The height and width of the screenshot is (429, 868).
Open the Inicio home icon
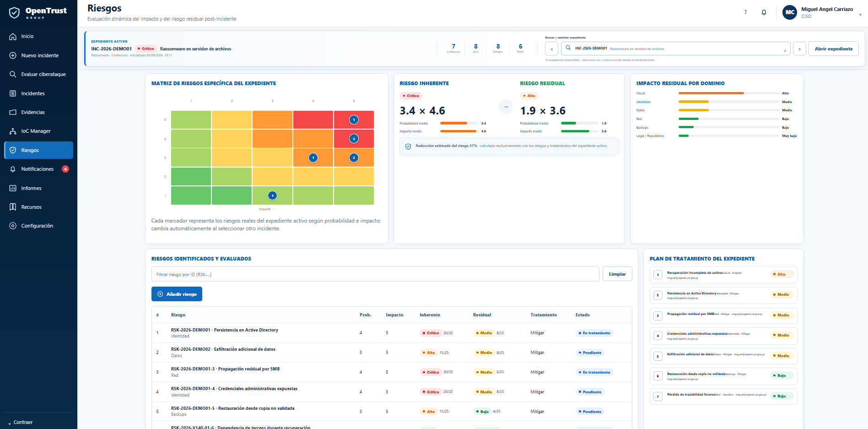click(x=13, y=37)
